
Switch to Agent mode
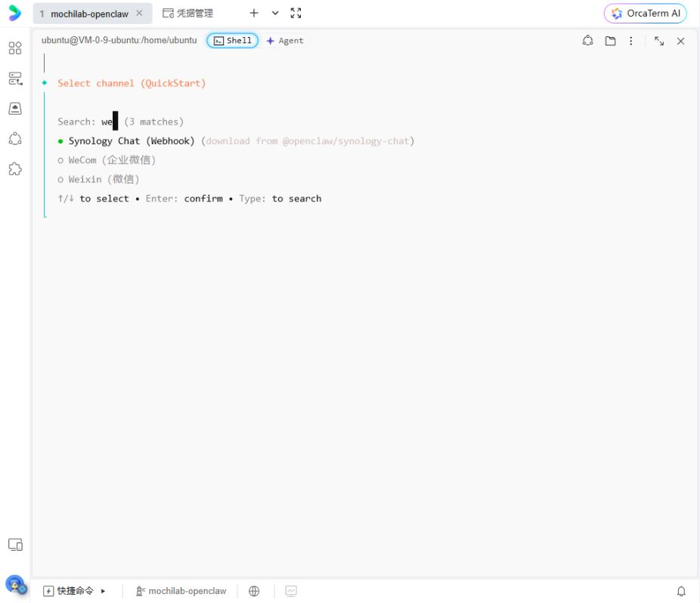pyautogui.click(x=285, y=41)
